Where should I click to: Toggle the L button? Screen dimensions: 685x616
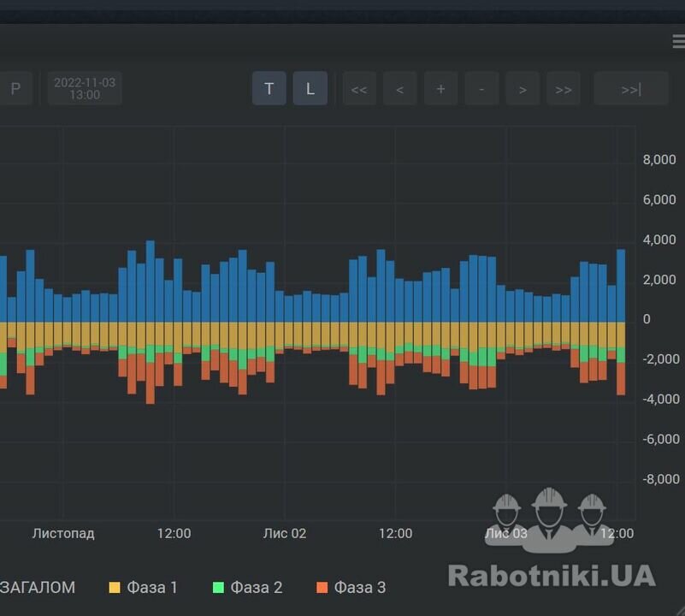pyautogui.click(x=310, y=89)
